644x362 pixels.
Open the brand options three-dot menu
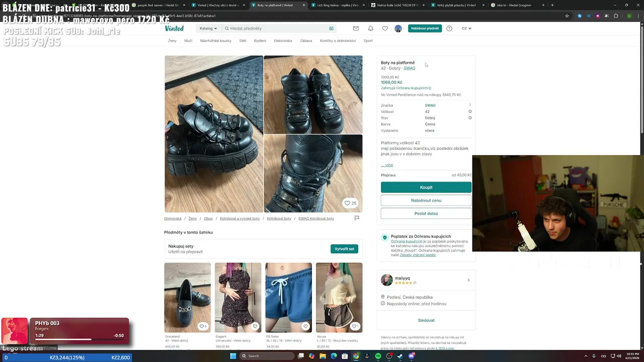(470, 105)
